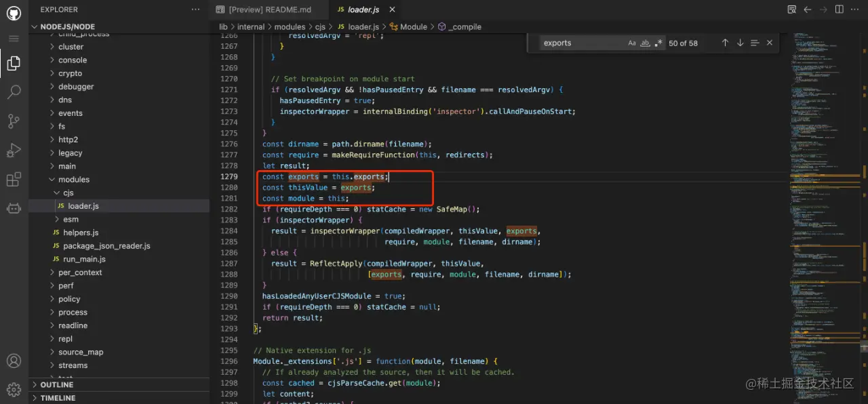
Task: Expand the debugger folder
Action: 119,87
